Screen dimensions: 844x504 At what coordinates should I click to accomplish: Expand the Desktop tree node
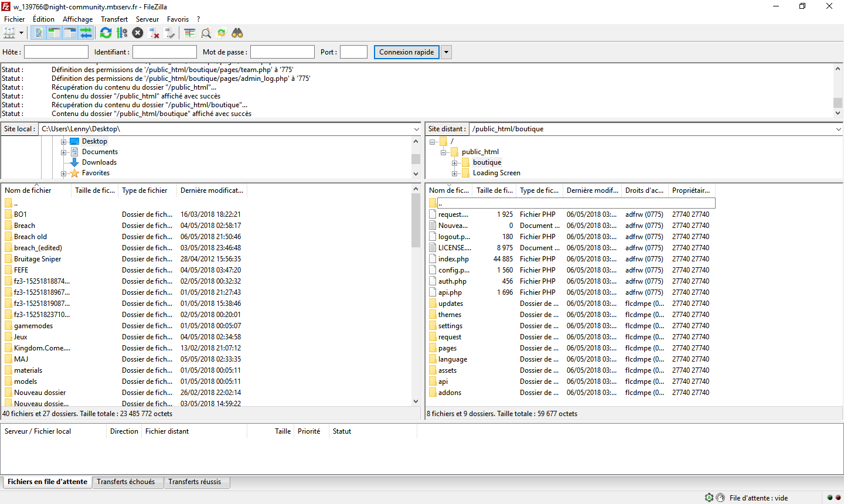point(63,142)
